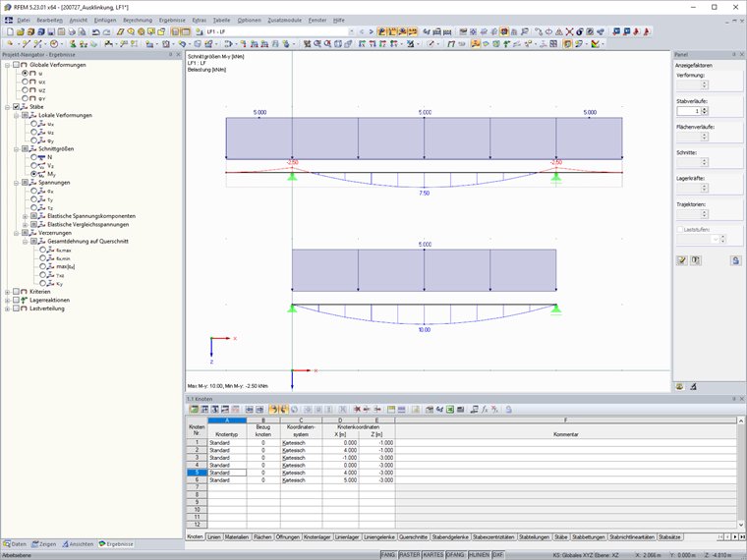Enable the Laststufen checkbox
The height and width of the screenshot is (560, 747).
click(x=680, y=230)
